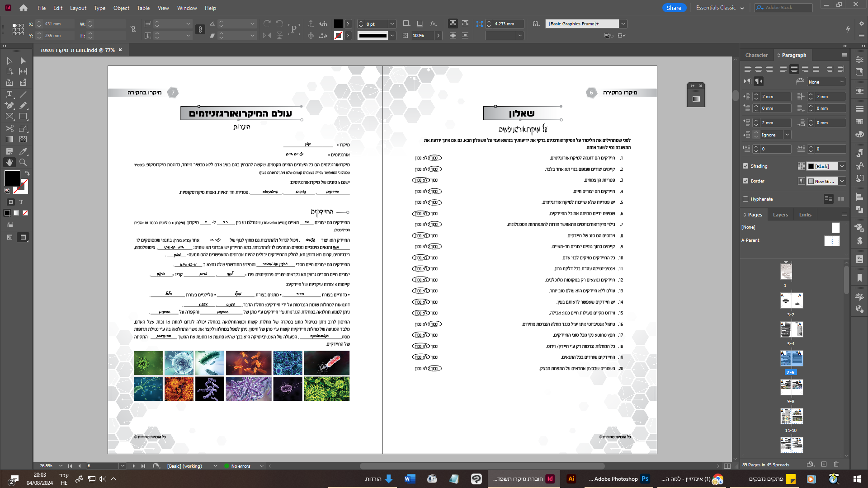Select the 9-8 spread thumbnail

tap(791, 388)
